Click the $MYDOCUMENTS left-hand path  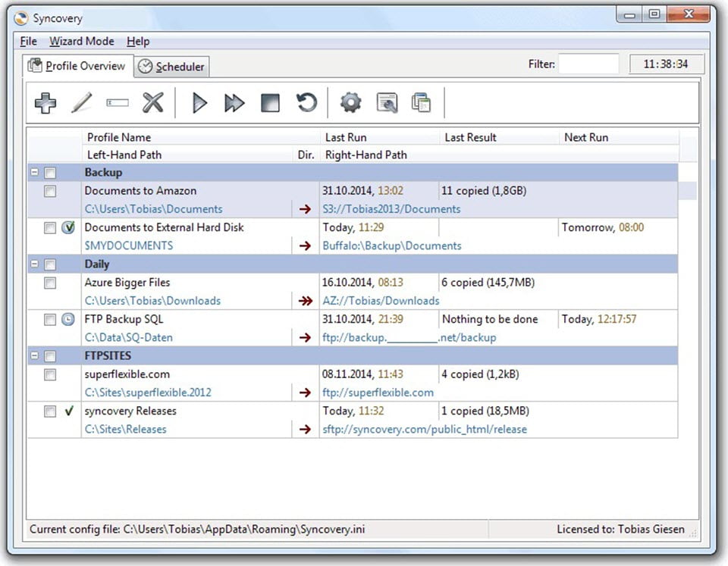[x=129, y=246]
